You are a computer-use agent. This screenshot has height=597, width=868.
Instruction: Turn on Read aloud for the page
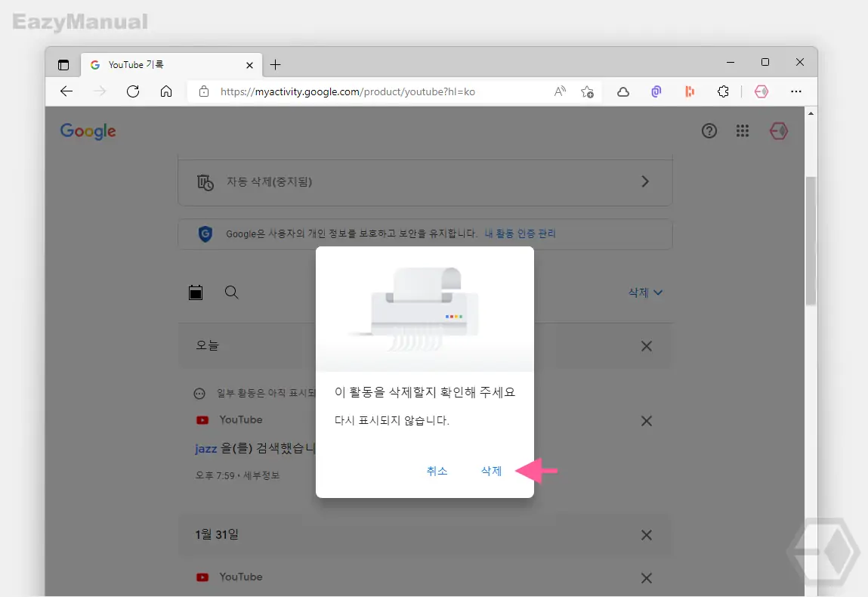pyautogui.click(x=561, y=91)
